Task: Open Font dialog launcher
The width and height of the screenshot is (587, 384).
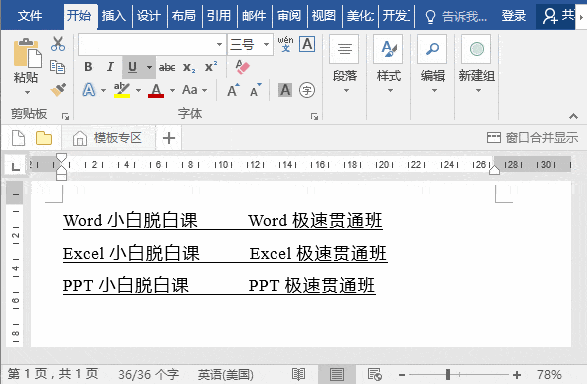Action: point(314,117)
